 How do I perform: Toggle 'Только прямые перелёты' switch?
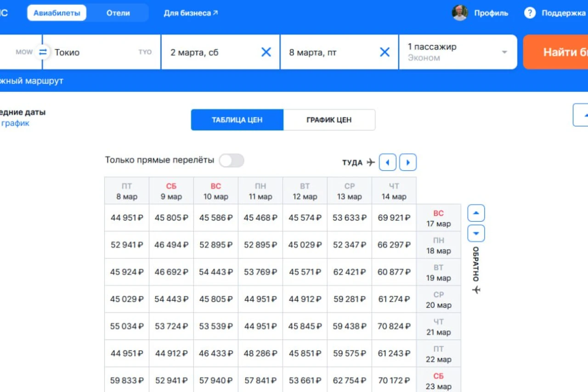pos(232,161)
